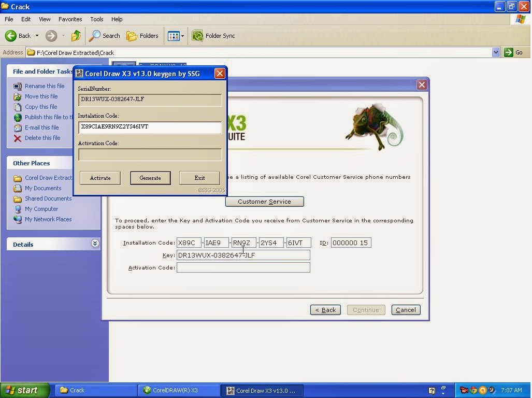
Task: Click the keygen empty Activation Code field
Action: point(150,155)
